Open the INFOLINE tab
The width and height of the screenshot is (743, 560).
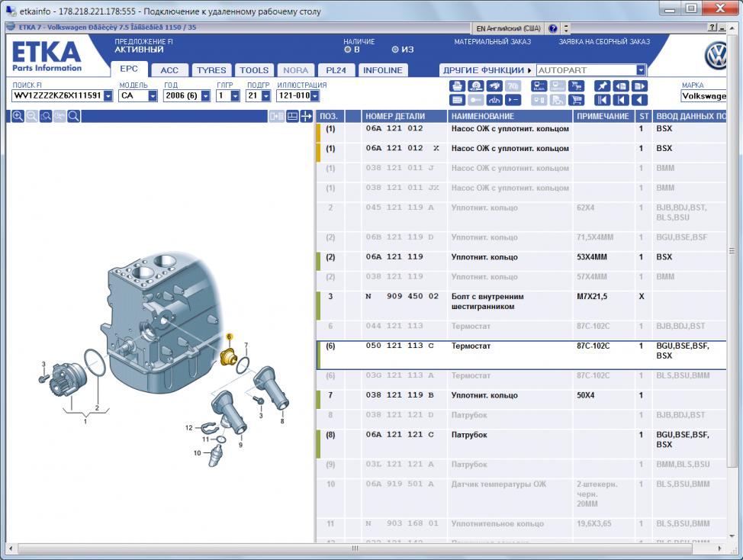click(x=383, y=70)
